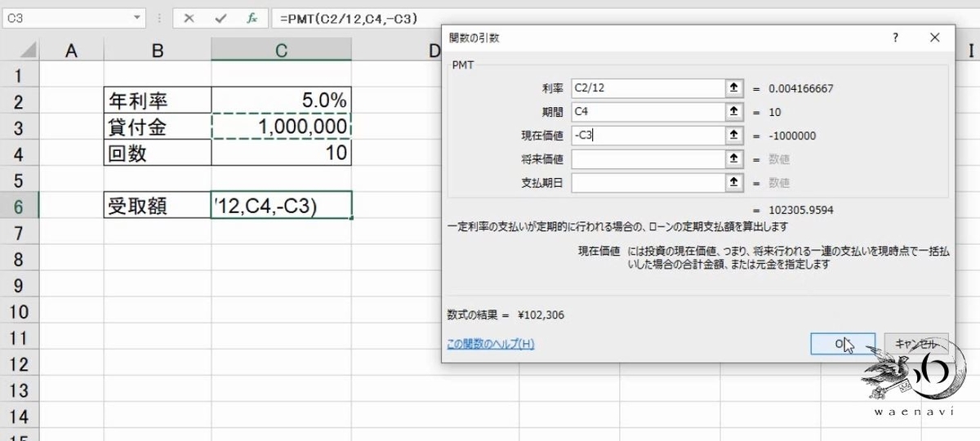Collapse dialog via 支払期日 range selector icon
980x441 pixels.
(734, 183)
